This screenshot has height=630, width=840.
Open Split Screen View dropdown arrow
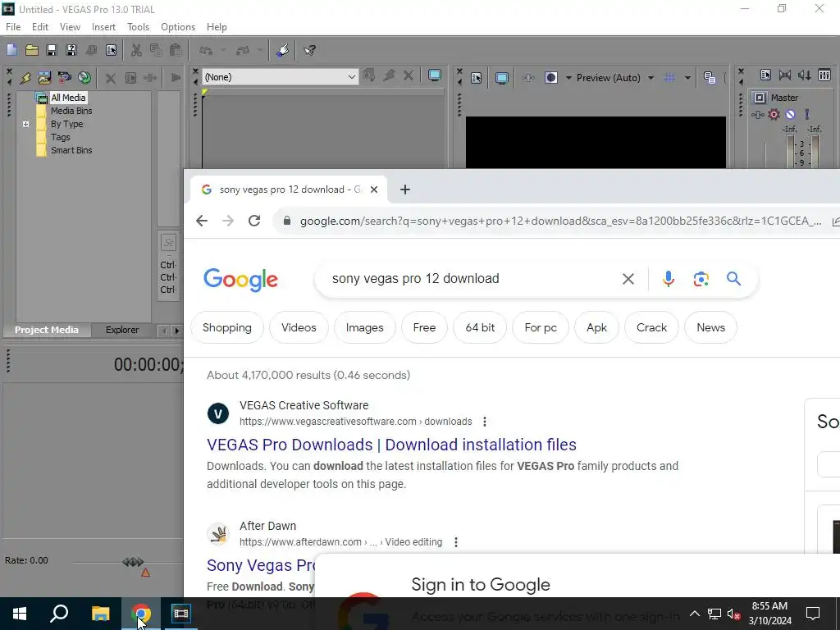[x=569, y=78]
